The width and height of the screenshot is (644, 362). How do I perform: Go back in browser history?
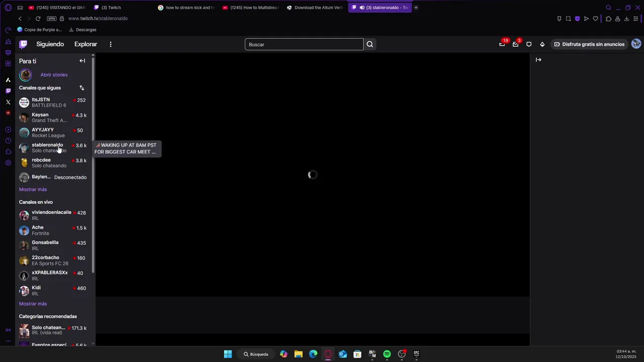[x=20, y=19]
